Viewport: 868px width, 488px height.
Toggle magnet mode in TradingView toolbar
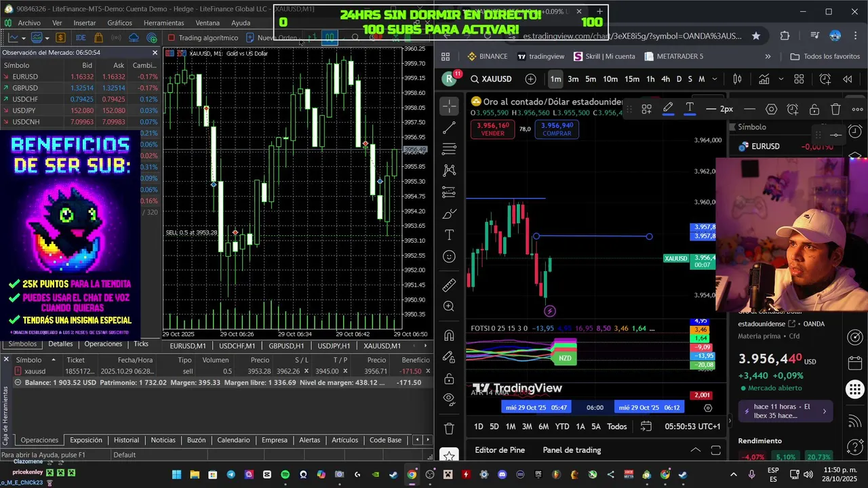coord(448,335)
